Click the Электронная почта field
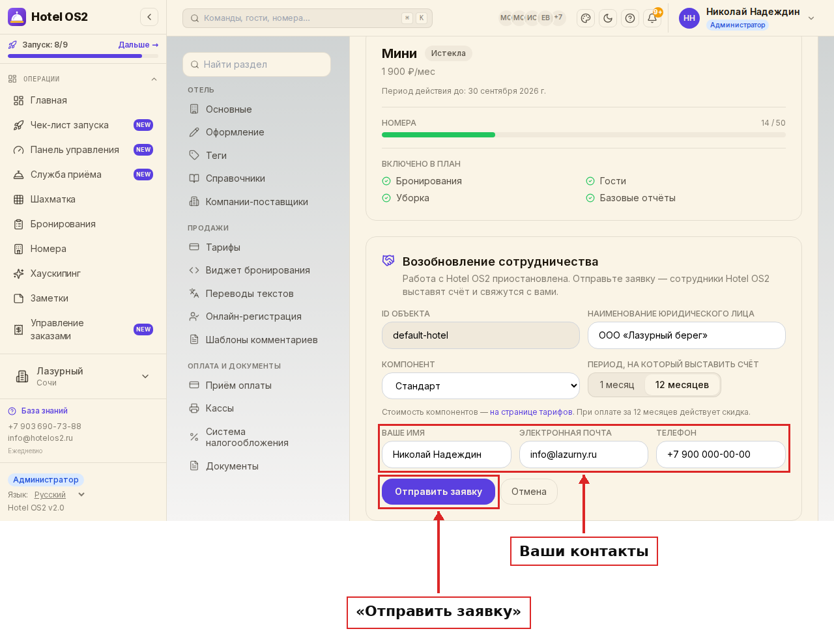The height and width of the screenshot is (644, 834). tap(584, 455)
